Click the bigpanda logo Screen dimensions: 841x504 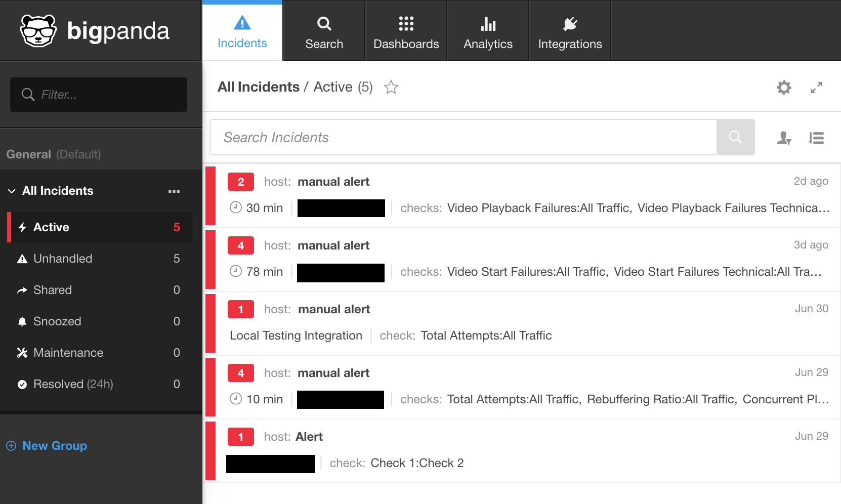pos(95,31)
